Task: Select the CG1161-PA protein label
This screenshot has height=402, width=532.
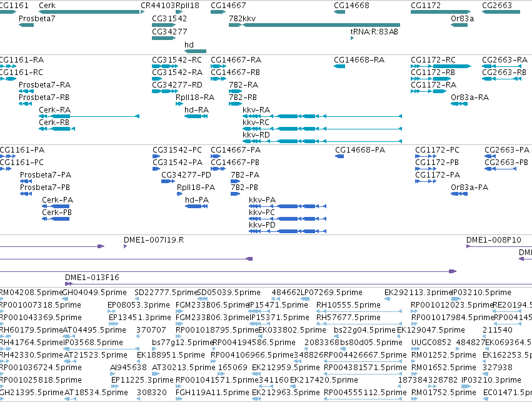Action: point(22,150)
